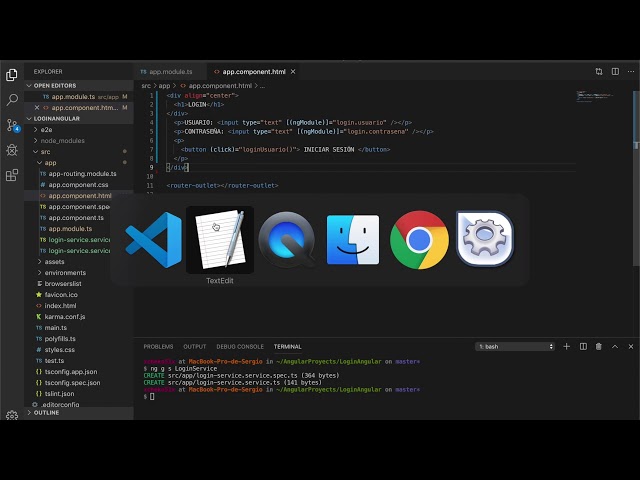Click the code minimap preview

pos(595,96)
